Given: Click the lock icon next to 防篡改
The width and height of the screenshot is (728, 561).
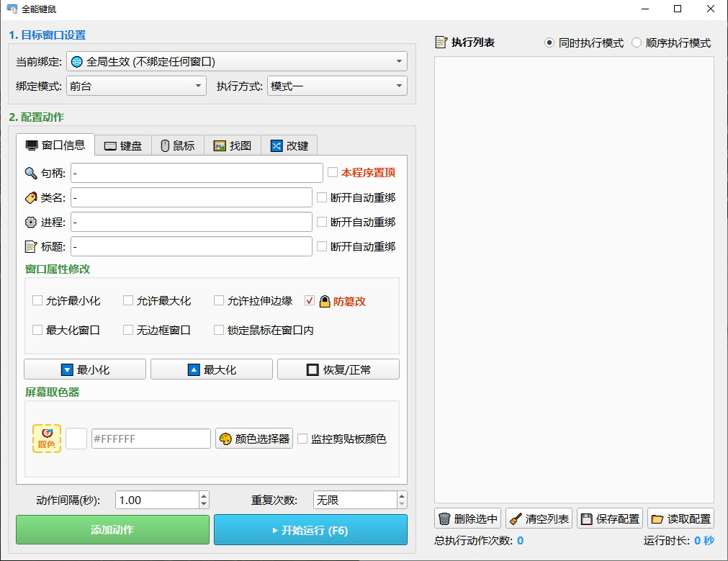Looking at the screenshot, I should [x=325, y=302].
